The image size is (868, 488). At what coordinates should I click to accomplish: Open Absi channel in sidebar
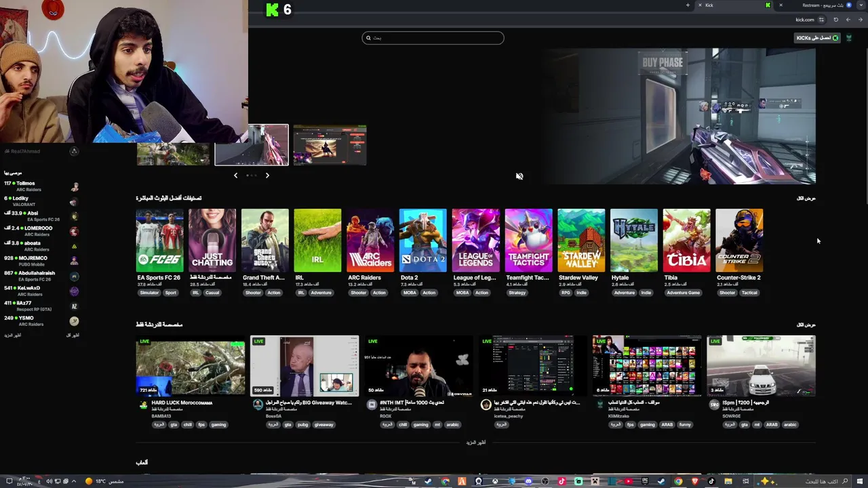(x=41, y=216)
